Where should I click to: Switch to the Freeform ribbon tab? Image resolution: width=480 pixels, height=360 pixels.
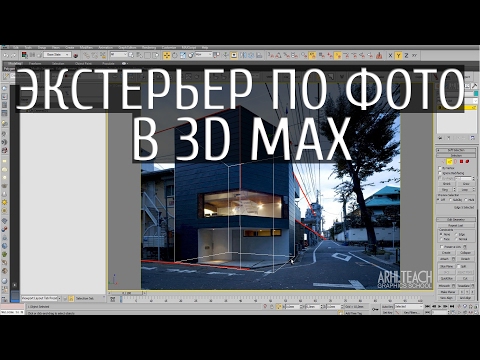[35, 63]
